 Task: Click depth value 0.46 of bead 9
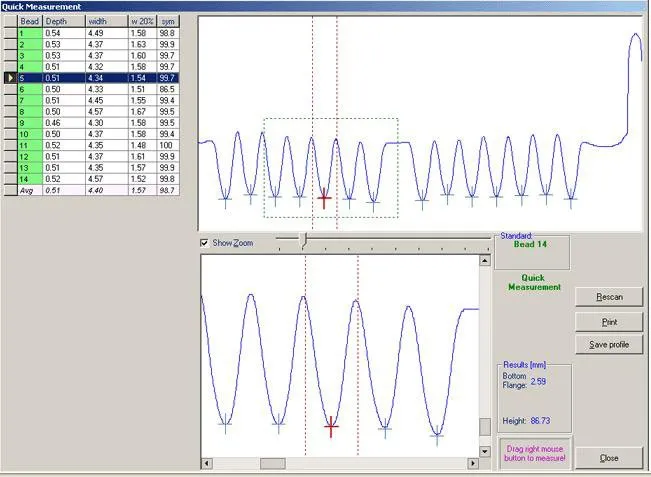click(x=53, y=123)
